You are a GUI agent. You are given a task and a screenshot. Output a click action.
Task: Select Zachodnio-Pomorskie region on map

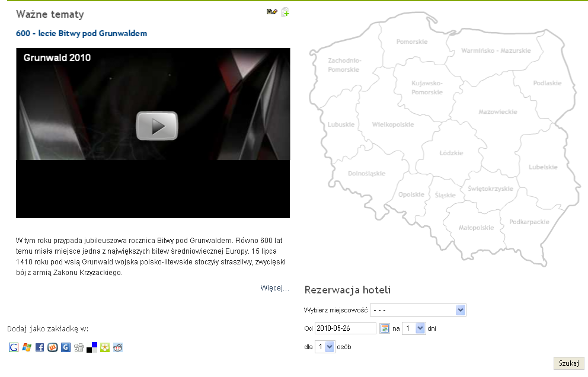pyautogui.click(x=344, y=65)
